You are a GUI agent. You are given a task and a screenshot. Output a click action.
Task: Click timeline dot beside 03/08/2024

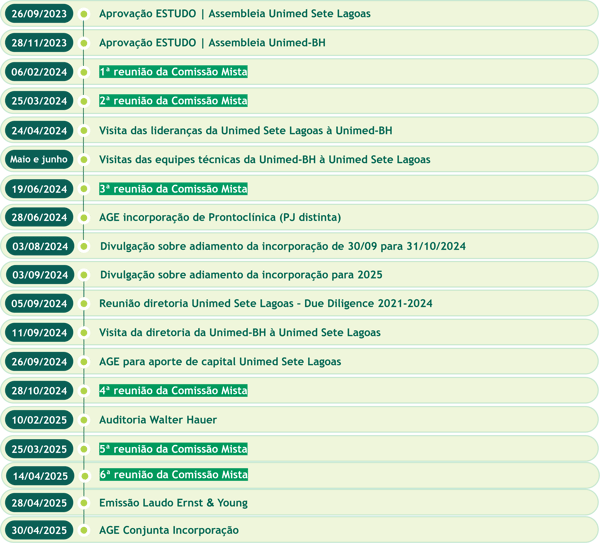click(x=84, y=246)
